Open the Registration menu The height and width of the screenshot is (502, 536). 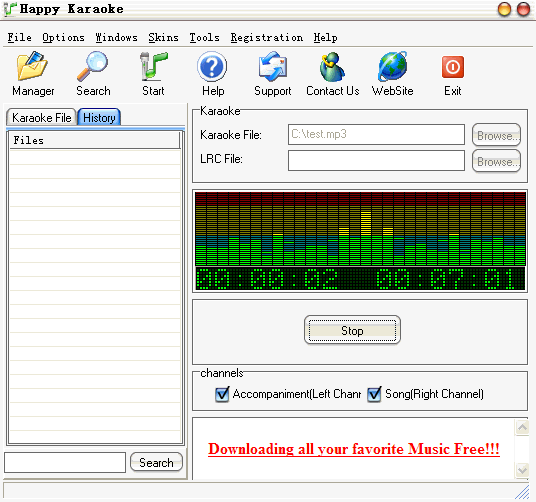267,37
